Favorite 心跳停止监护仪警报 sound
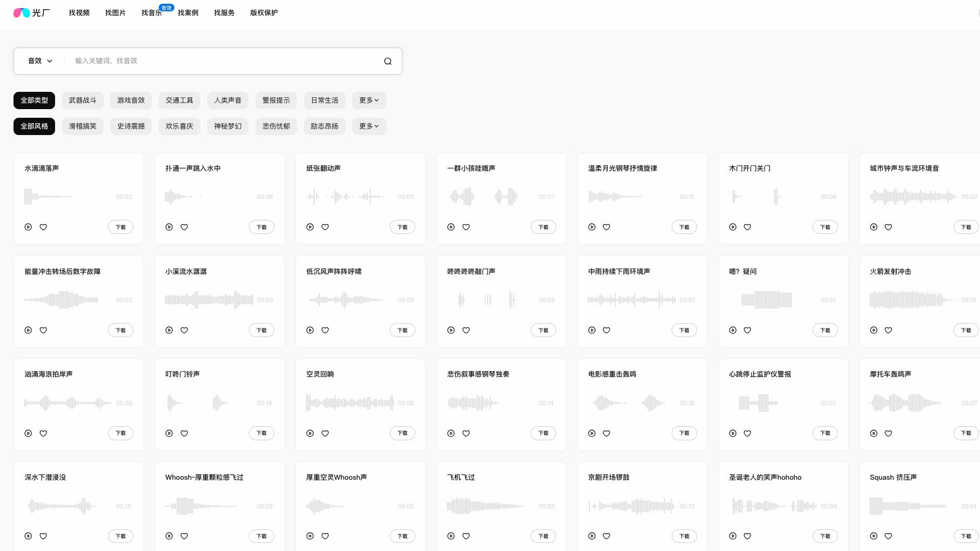This screenshot has height=551, width=980. coord(747,433)
